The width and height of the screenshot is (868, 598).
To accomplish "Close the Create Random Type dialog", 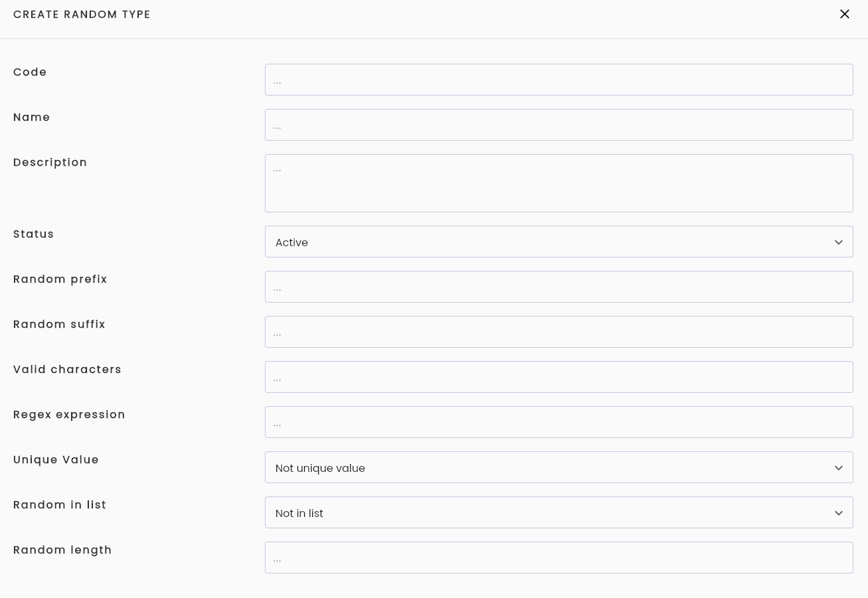I will tap(844, 14).
